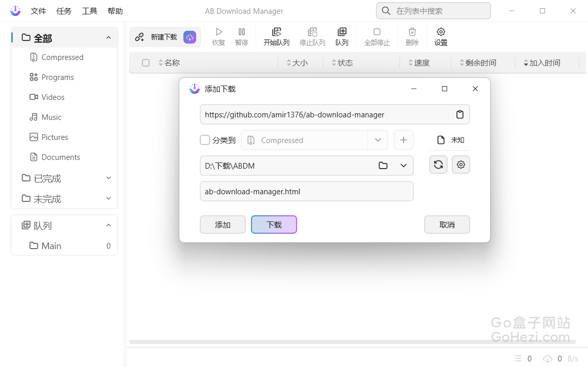The height and width of the screenshot is (367, 588).
Task: Click the 取消 button
Action: pyautogui.click(x=447, y=225)
